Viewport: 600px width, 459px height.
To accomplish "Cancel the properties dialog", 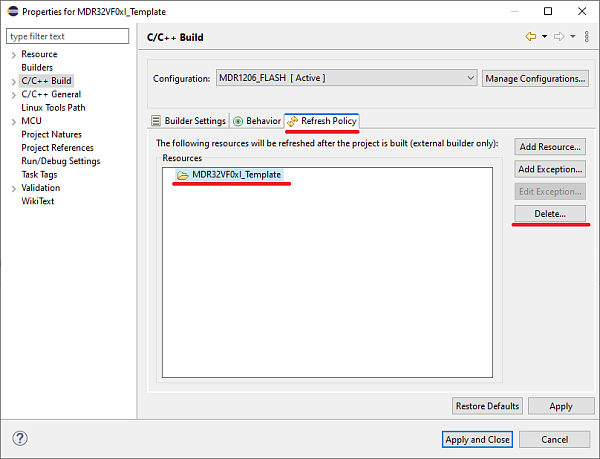I will coord(554,439).
